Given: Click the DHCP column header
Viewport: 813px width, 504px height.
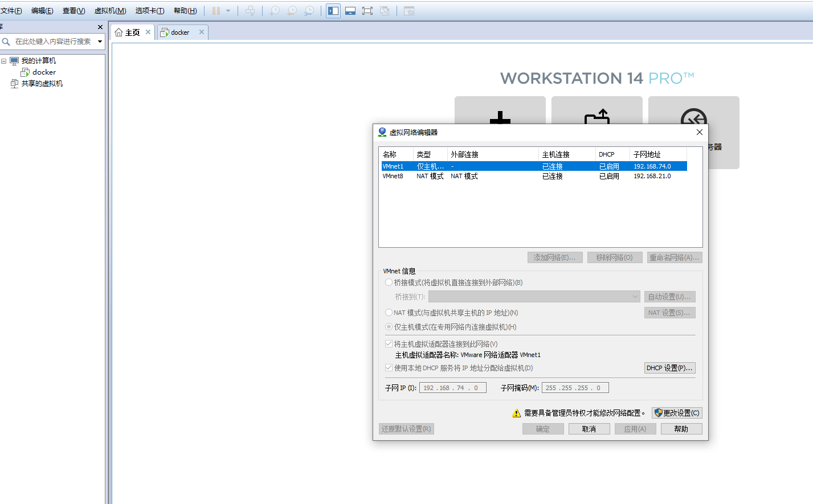Looking at the screenshot, I should tap(612, 154).
